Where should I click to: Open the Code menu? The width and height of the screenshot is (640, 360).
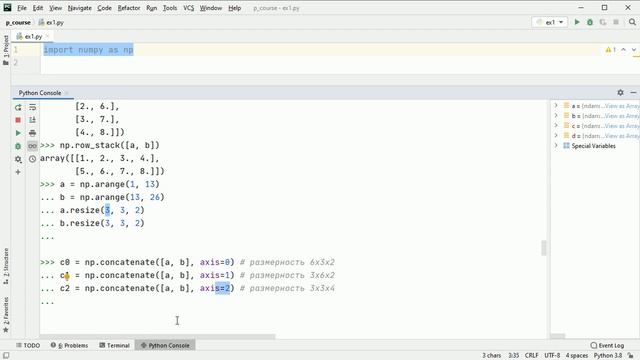104,8
